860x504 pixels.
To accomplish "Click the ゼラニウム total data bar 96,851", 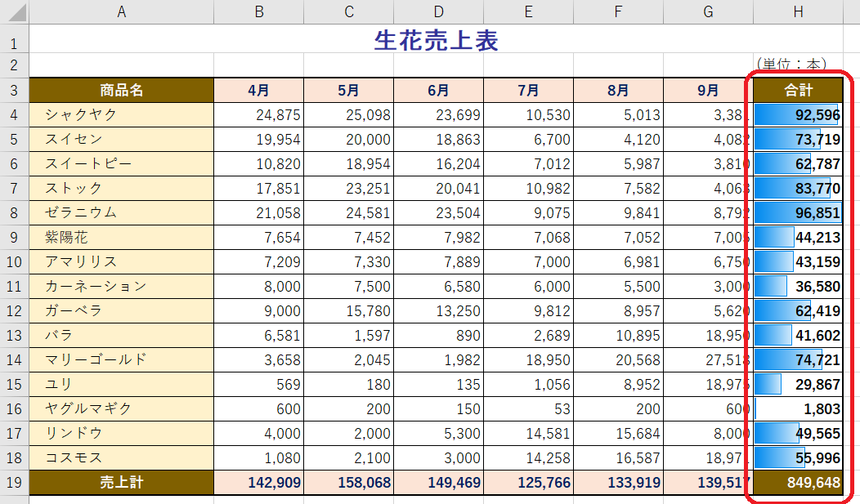I will point(798,212).
